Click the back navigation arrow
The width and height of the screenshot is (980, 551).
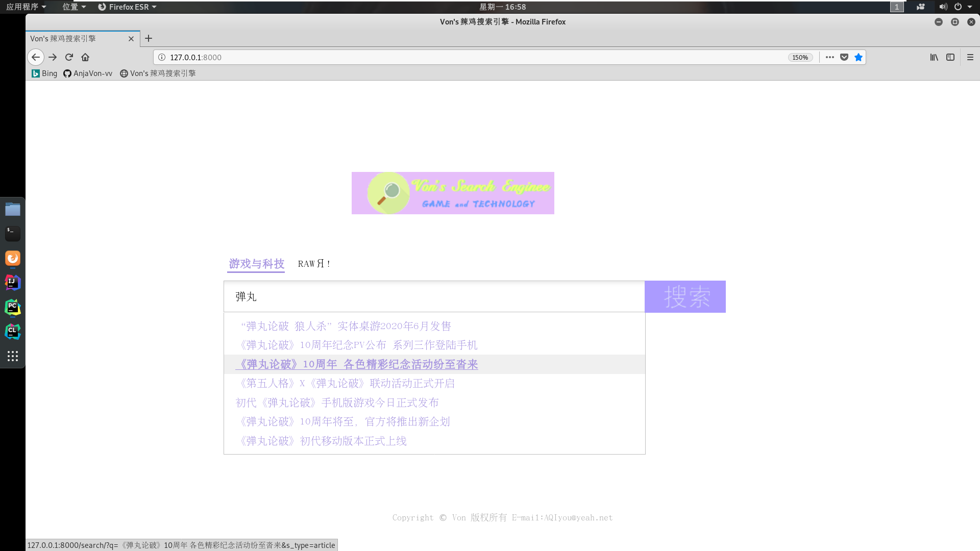(x=35, y=57)
